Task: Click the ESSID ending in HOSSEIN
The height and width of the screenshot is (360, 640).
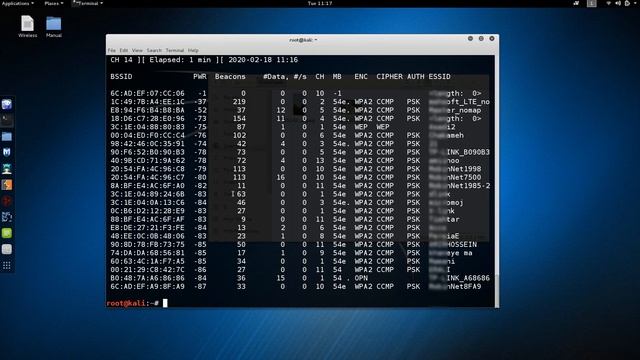Action: (453, 244)
